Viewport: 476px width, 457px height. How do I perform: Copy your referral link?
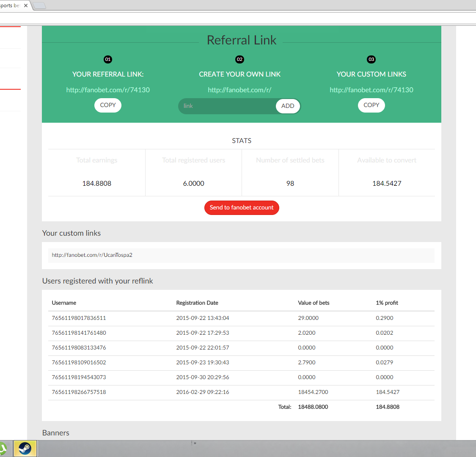pyautogui.click(x=108, y=105)
